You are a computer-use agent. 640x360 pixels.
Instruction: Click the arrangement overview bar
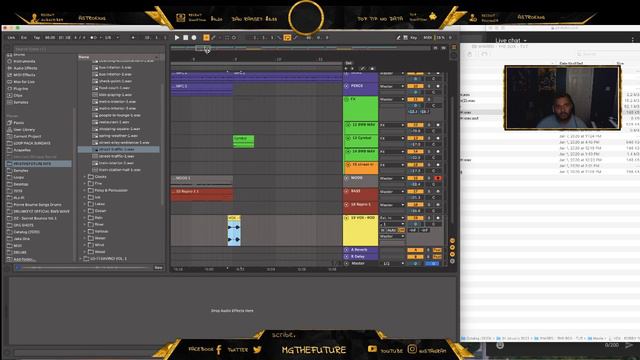pyautogui.click(x=300, y=48)
